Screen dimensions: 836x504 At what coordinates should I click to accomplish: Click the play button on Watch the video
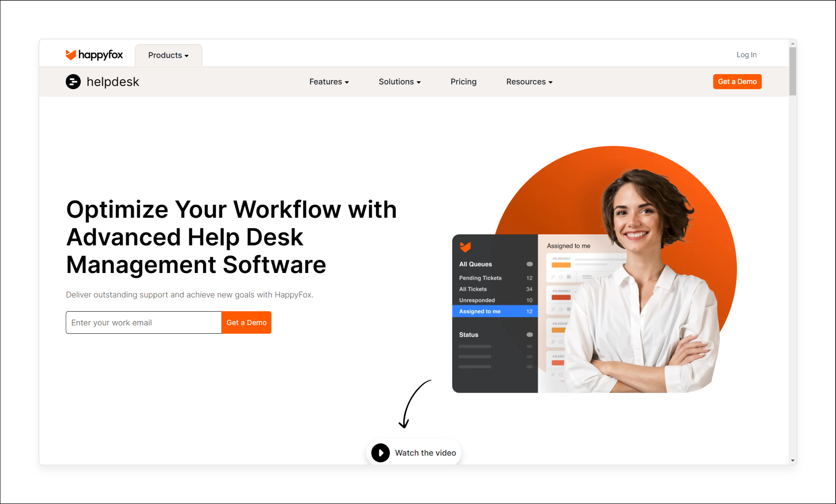point(381,453)
